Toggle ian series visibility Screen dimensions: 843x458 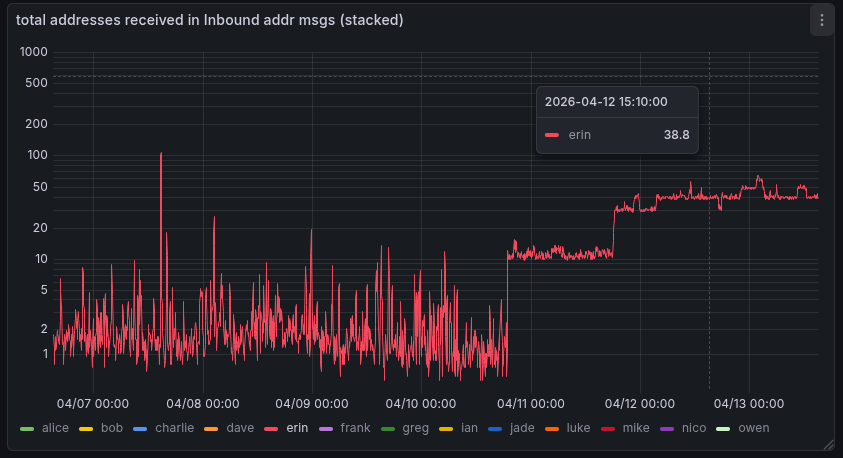pos(469,428)
